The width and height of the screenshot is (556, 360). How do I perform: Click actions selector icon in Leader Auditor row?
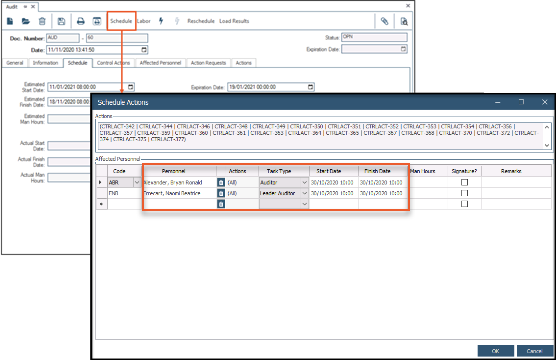tap(221, 193)
